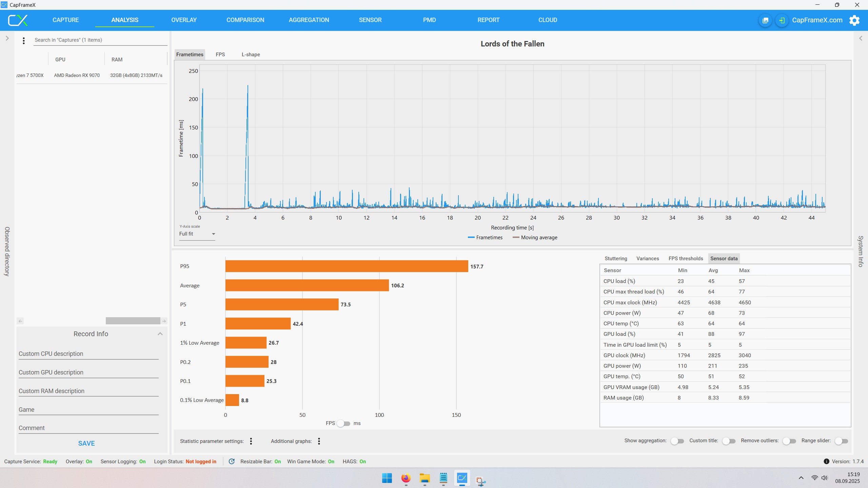
Task: Expand Observed directory panel with left chevron
Action: tap(7, 38)
